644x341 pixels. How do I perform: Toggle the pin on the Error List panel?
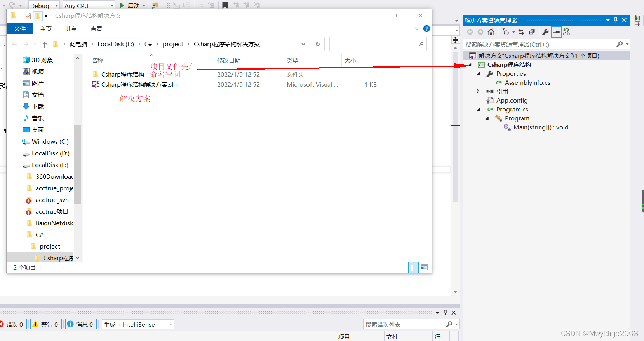[x=445, y=312]
